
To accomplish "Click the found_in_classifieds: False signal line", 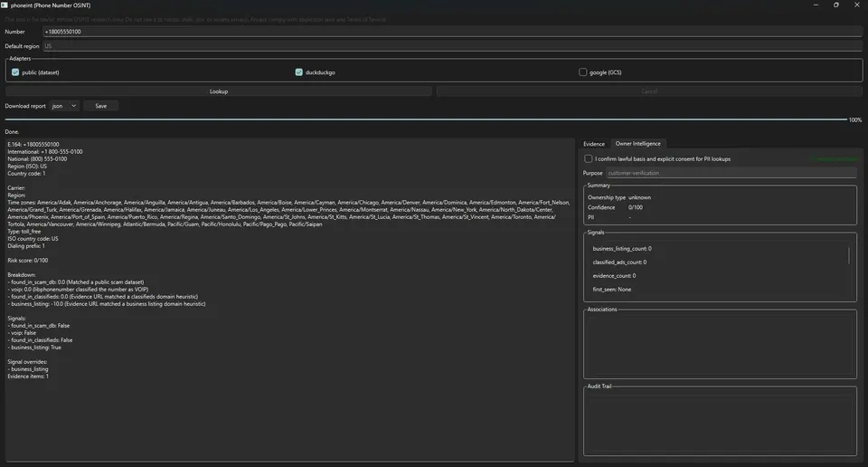I will click(40, 340).
